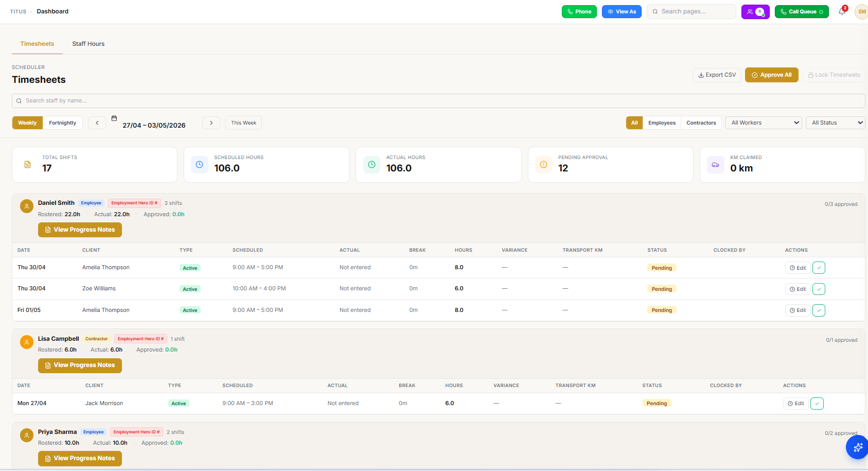Select the Fortnightly period toggle
This screenshot has width=868, height=471.
[63, 123]
